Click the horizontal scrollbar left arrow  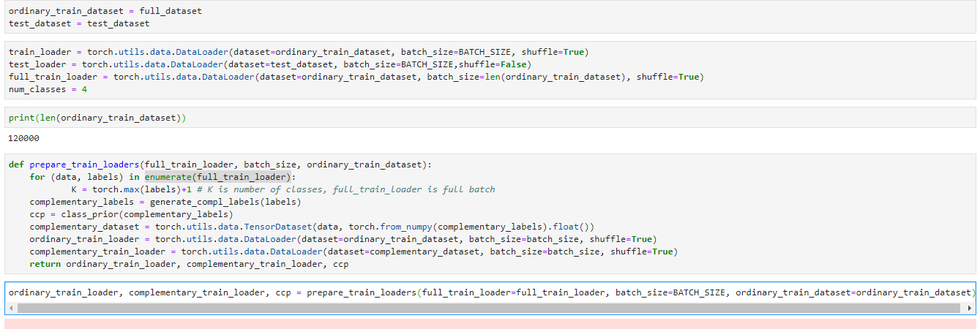[11, 309]
